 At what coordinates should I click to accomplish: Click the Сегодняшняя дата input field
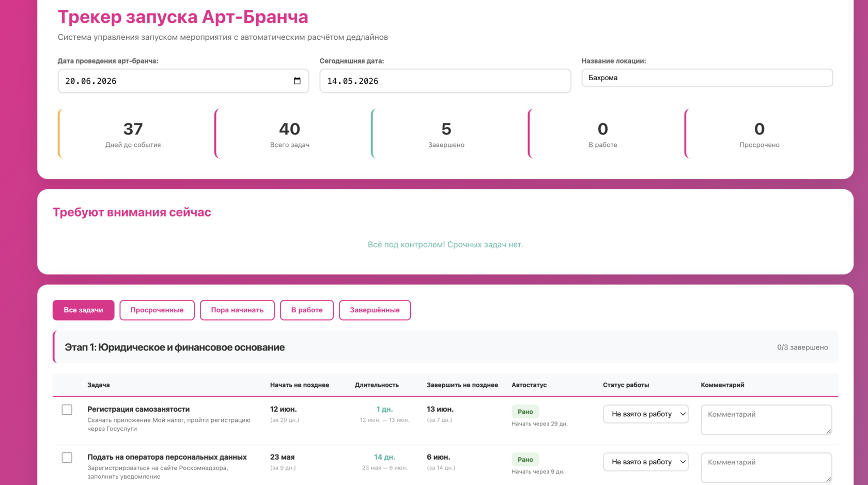coord(445,81)
